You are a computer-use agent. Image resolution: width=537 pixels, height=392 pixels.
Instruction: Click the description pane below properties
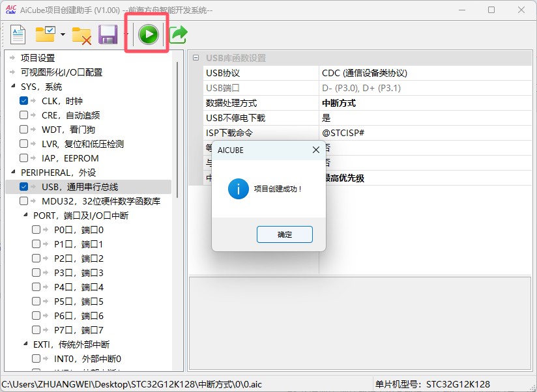(x=360, y=323)
